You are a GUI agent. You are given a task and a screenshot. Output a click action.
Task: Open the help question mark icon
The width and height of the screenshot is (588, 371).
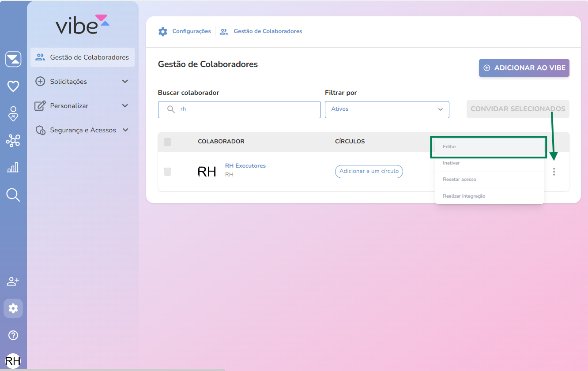click(13, 335)
